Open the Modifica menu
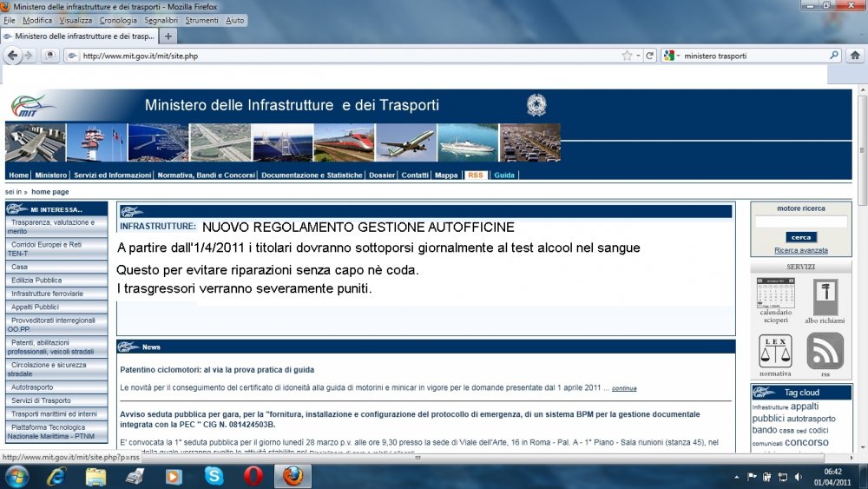 tap(37, 21)
